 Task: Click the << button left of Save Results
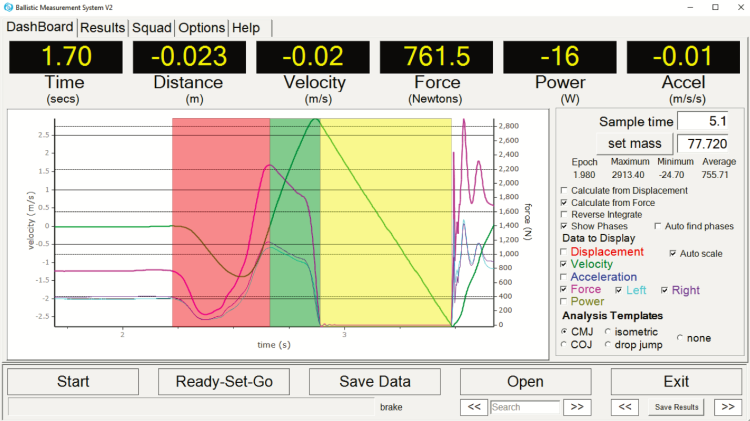pos(624,407)
